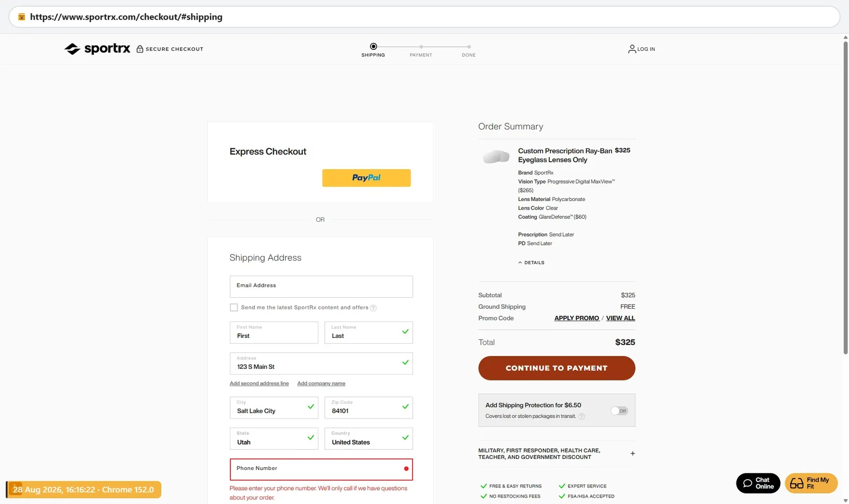Click the offers help question mark icon
849x504 pixels.
(x=373, y=308)
